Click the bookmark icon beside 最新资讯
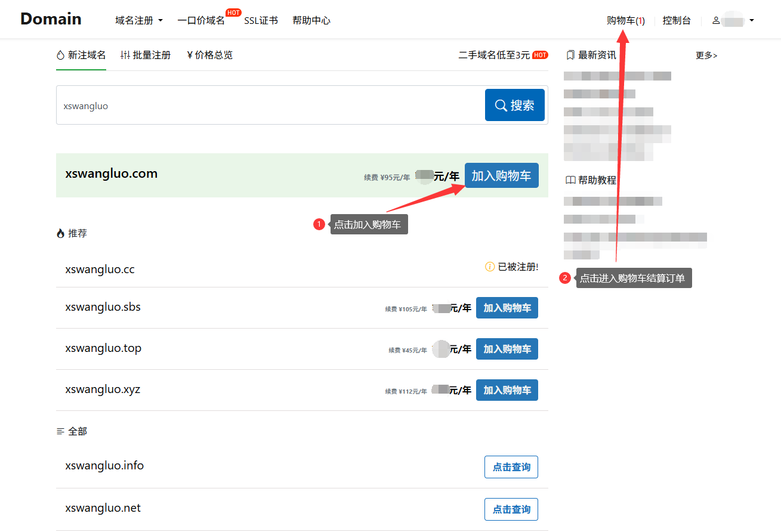 coord(570,55)
